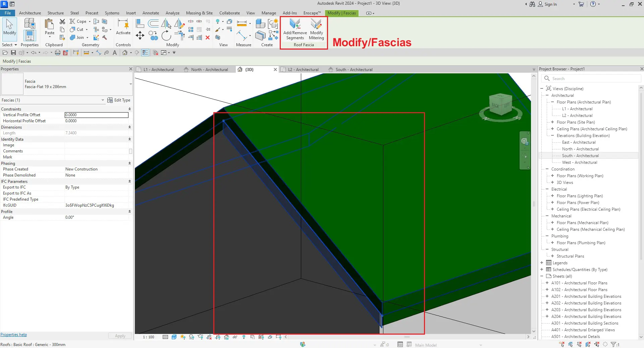The image size is (644, 348).
Task: Collapse Elevations (Building Elevation) node
Action: point(552,136)
